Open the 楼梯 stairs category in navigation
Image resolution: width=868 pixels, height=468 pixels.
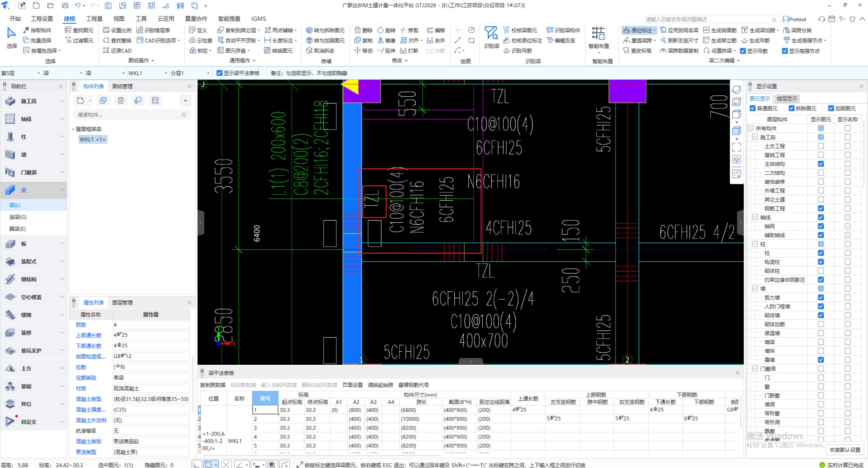(34, 315)
